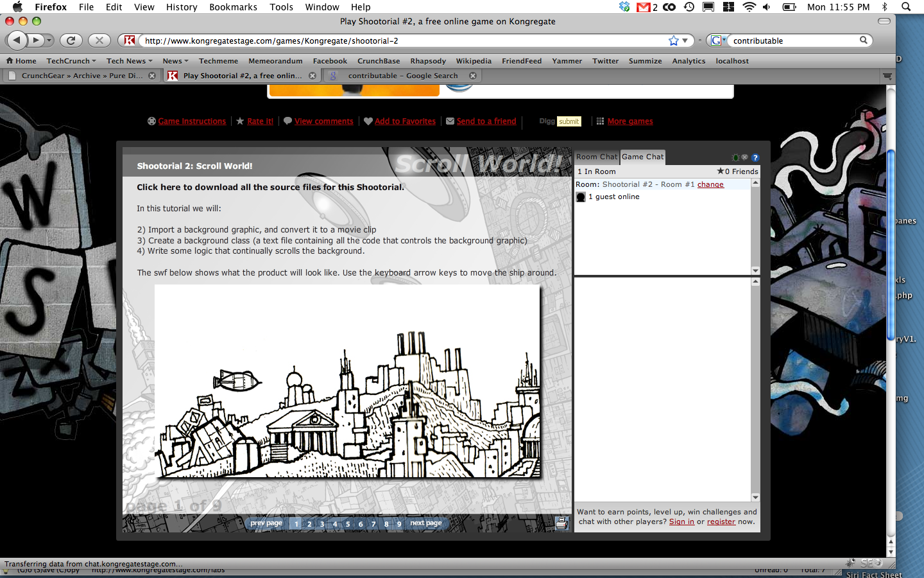Click the Send to a friend link

click(486, 121)
